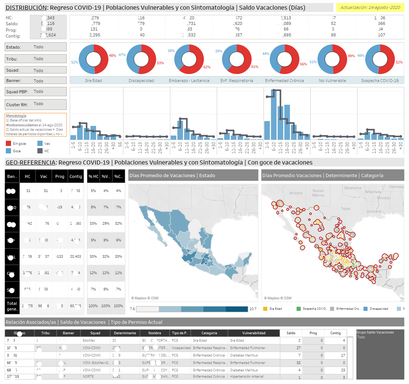Select the Enf. Respiratoria donut chart

coord(237,59)
